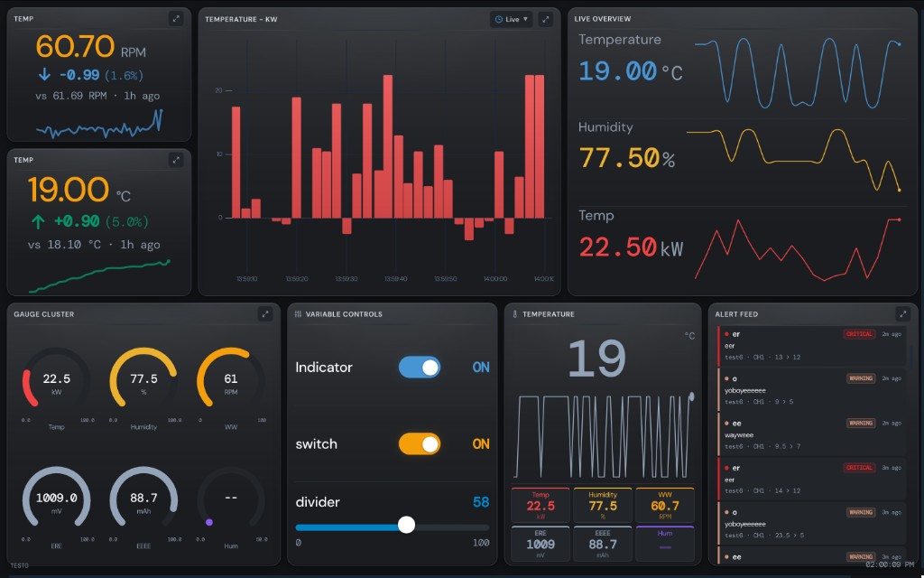The image size is (924, 578).
Task: Turn off the orange switch toggle
Action: click(x=420, y=444)
